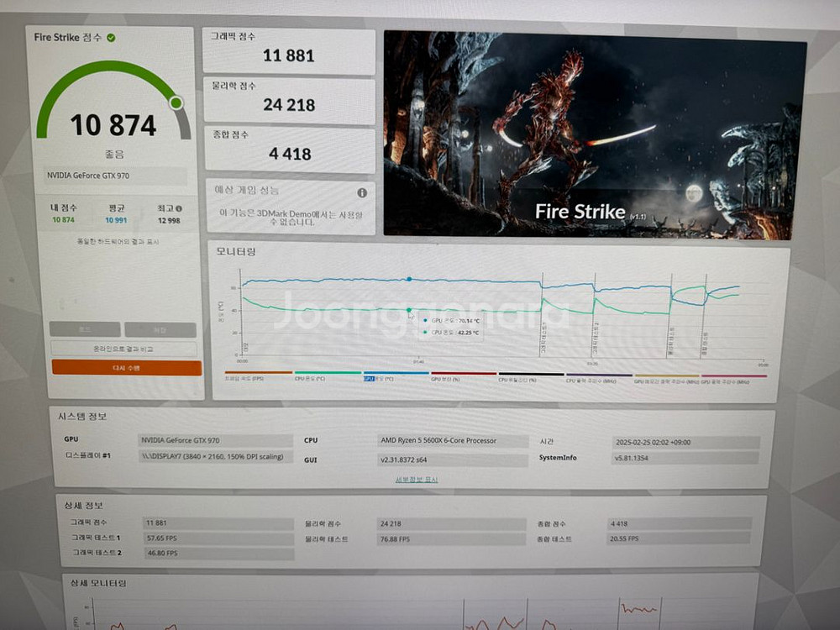Click 동일한 하드웨어의 결과 표시 link
The image size is (840, 630).
pyautogui.click(x=118, y=242)
